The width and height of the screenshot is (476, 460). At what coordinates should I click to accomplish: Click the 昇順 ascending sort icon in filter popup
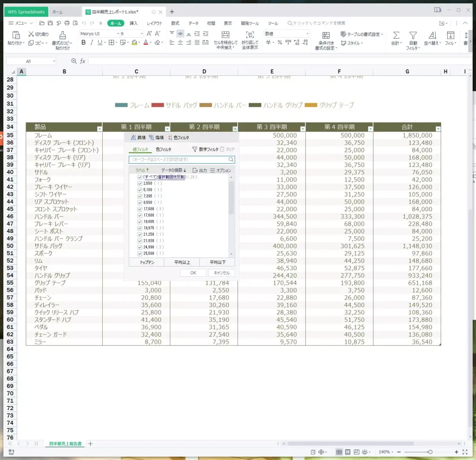(x=133, y=138)
